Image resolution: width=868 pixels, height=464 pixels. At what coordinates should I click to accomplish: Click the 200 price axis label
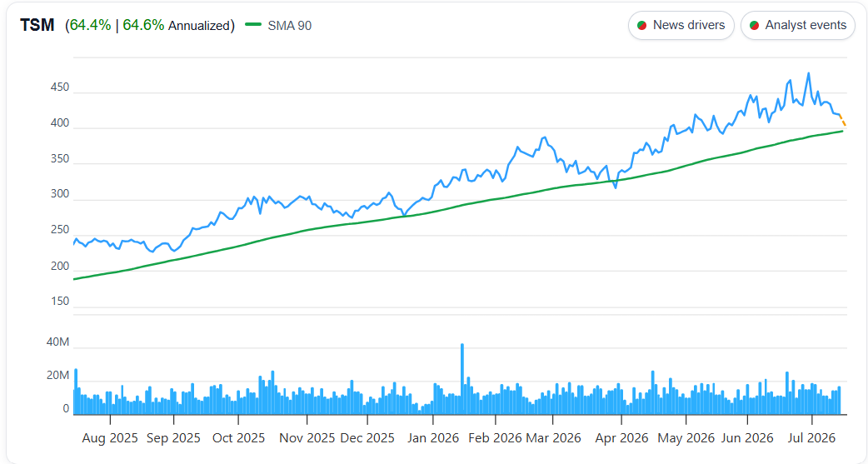60,267
